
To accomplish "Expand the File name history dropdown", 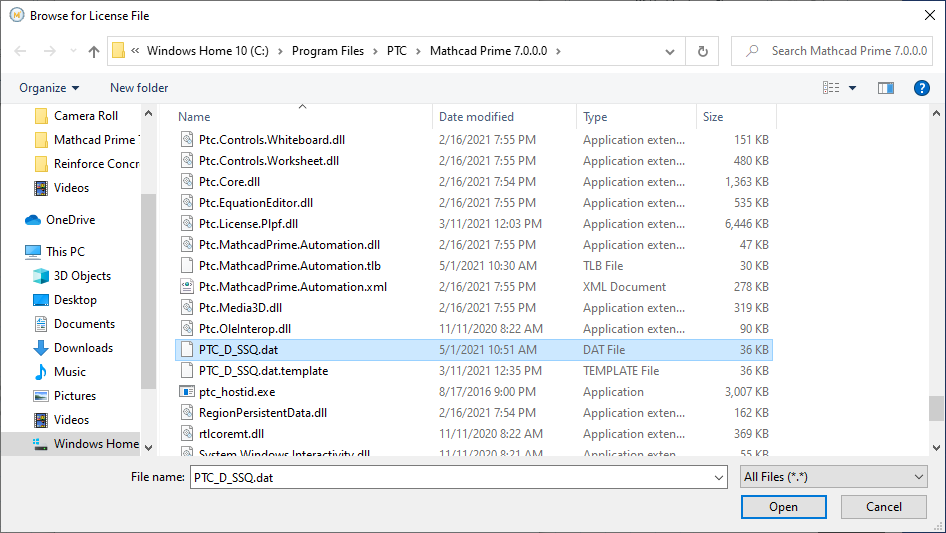I will [719, 477].
